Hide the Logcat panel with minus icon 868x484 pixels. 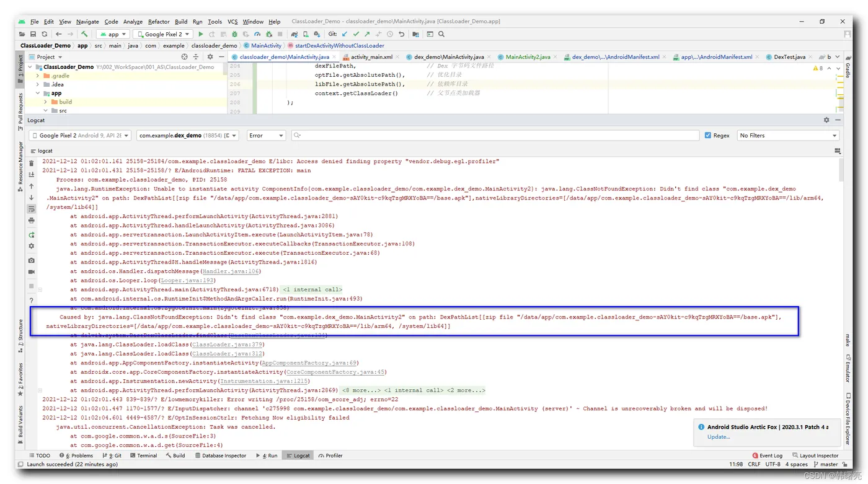pos(838,120)
